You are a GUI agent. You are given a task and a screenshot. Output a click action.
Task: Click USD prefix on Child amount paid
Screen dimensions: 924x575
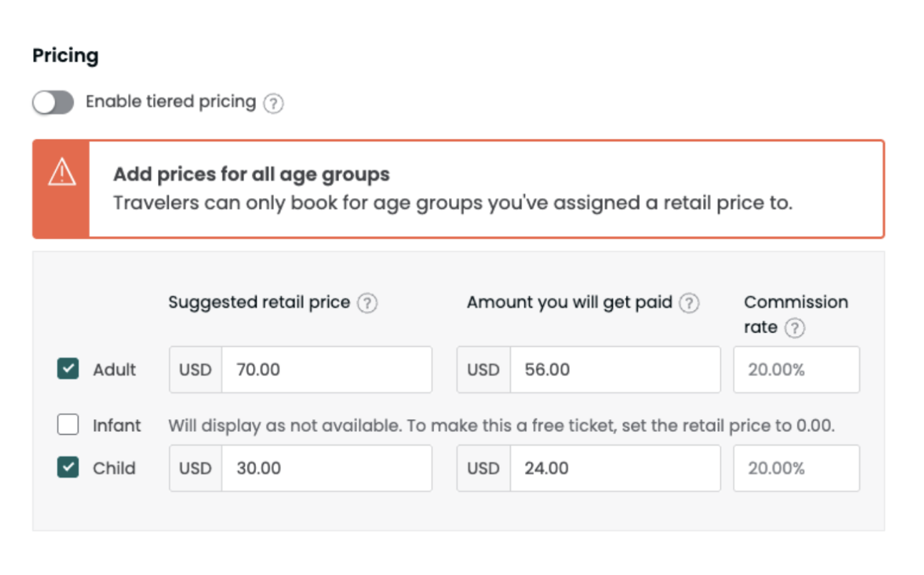coord(483,468)
